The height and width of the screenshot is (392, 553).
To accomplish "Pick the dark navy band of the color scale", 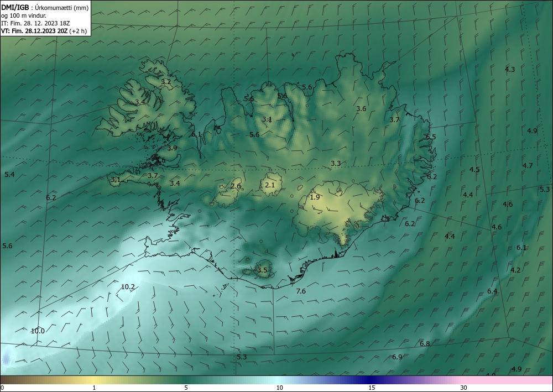I will point(371,380).
